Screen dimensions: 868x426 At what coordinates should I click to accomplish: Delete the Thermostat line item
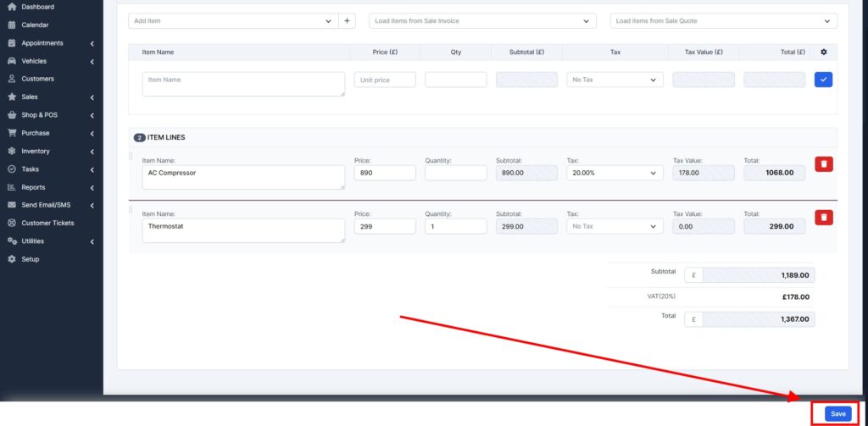click(823, 218)
